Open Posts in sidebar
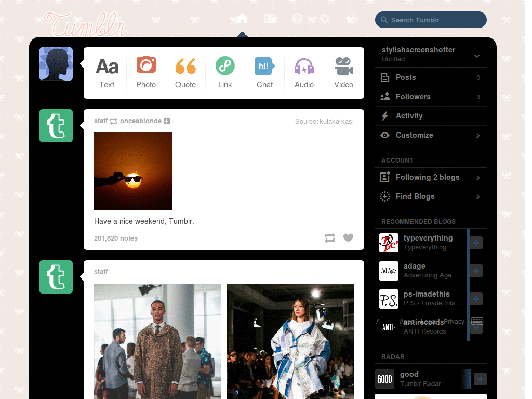The image size is (532, 399). [431, 77]
